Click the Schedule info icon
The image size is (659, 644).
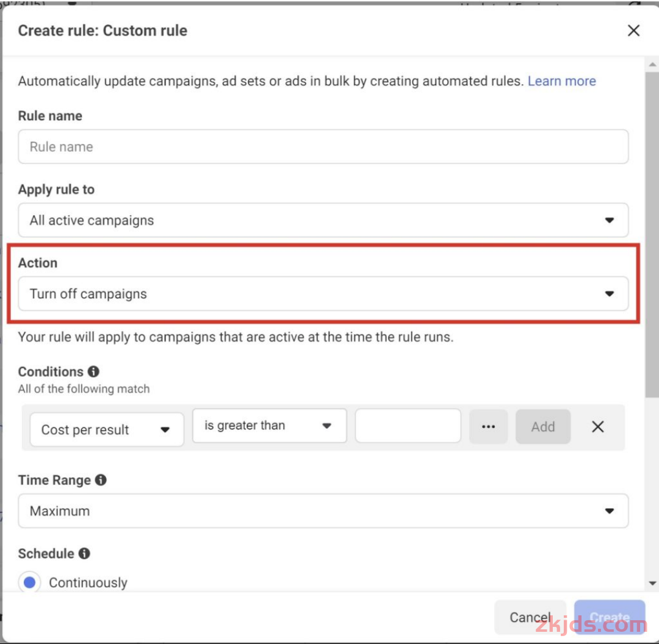[x=84, y=553]
